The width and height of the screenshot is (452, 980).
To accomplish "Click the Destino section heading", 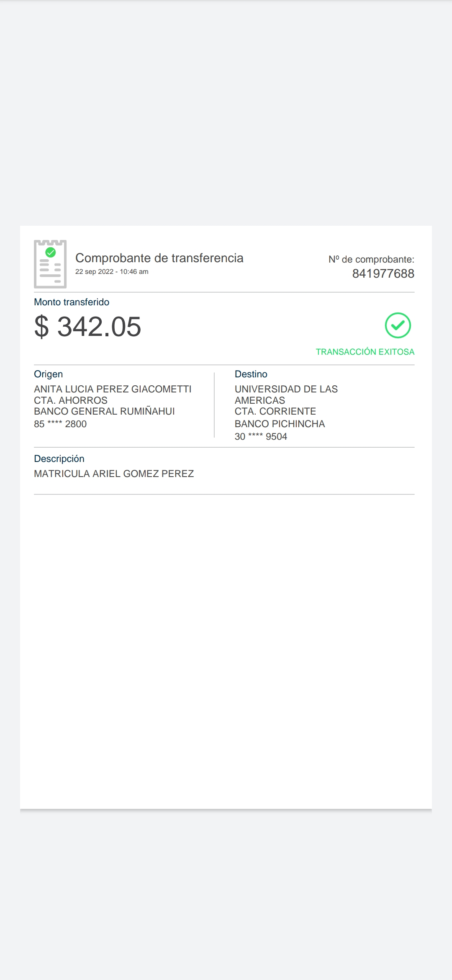I will (x=251, y=374).
